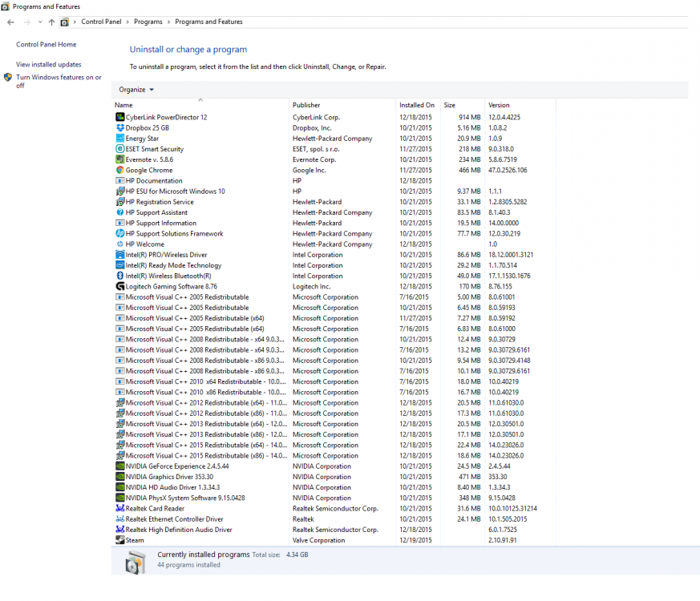Select Visual C++ 2013 Redistributable (x64) entry
The image size is (700, 601).
206,424
